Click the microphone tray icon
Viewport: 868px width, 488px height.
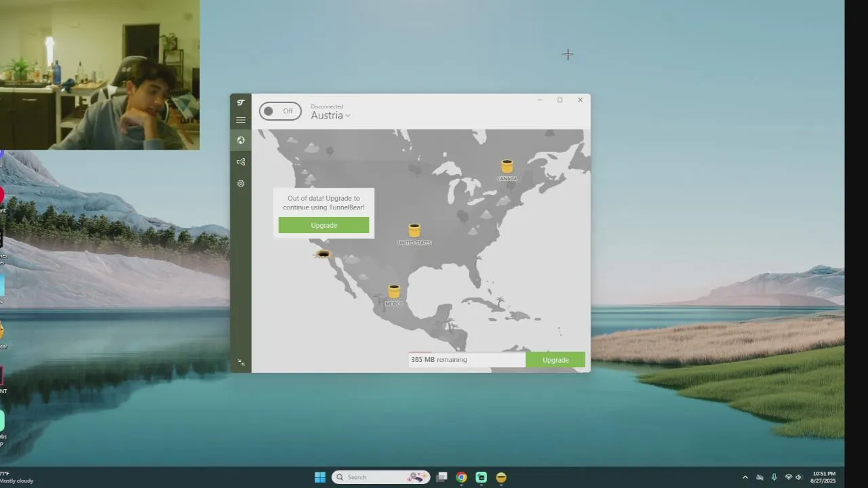pos(774,477)
